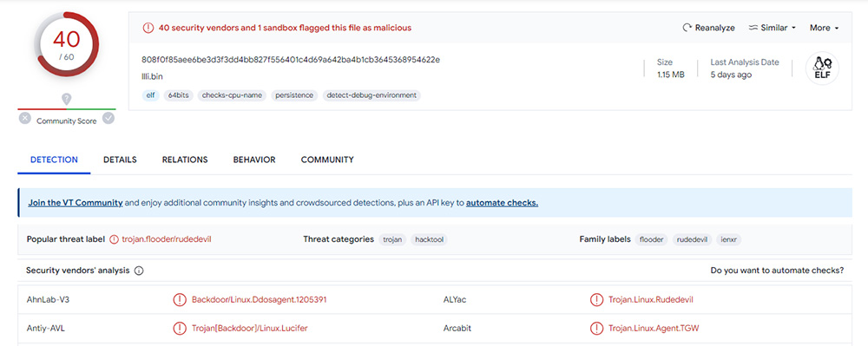868x346 pixels.
Task: Click the AhnLab-V3 vendor name
Action: [48, 299]
